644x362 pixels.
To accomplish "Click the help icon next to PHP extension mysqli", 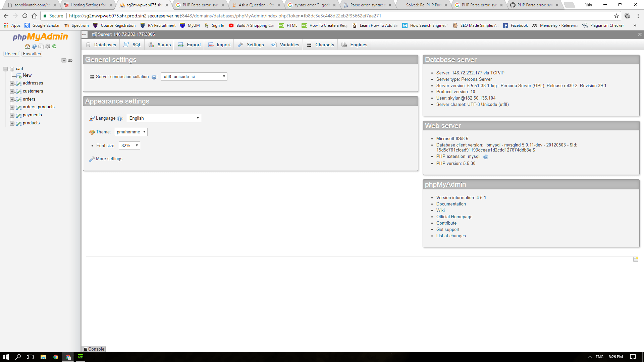I will click(486, 157).
